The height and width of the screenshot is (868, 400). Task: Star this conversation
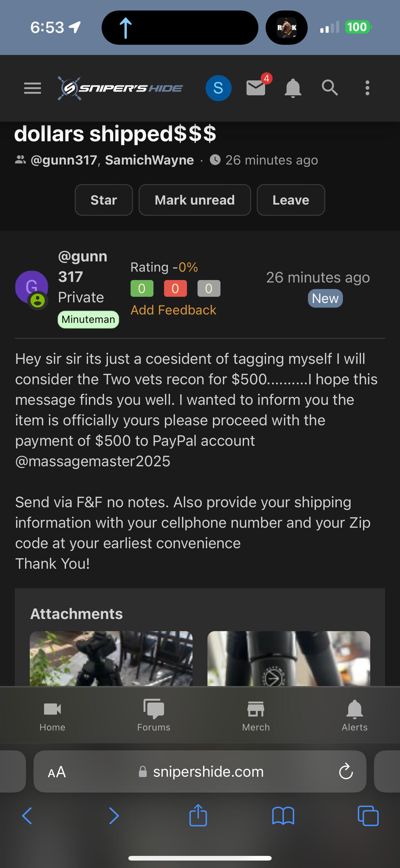coord(104,200)
